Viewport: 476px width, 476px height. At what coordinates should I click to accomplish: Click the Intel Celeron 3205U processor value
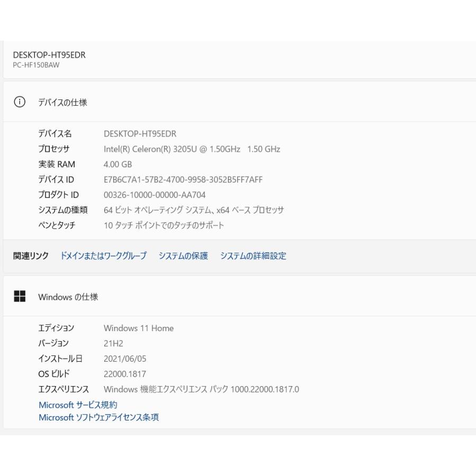tap(191, 149)
